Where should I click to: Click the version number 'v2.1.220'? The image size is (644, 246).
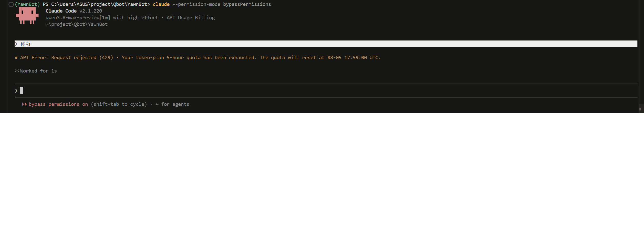tap(91, 11)
